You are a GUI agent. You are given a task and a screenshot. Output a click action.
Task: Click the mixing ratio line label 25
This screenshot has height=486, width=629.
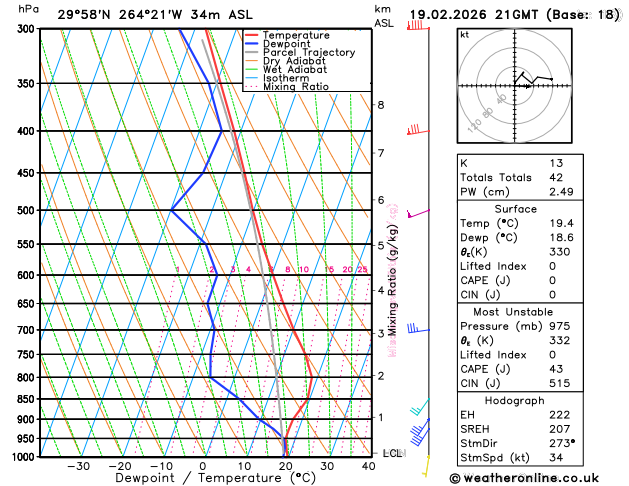[x=362, y=269]
